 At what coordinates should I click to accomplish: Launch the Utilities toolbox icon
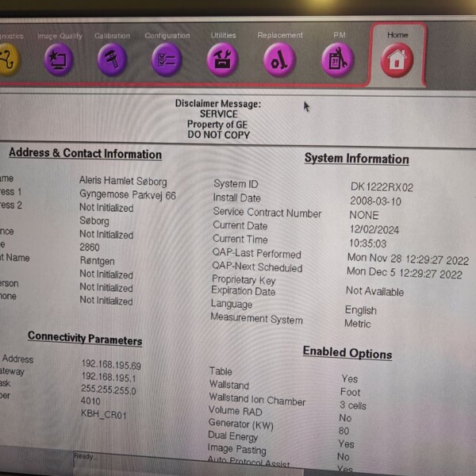[x=222, y=60]
